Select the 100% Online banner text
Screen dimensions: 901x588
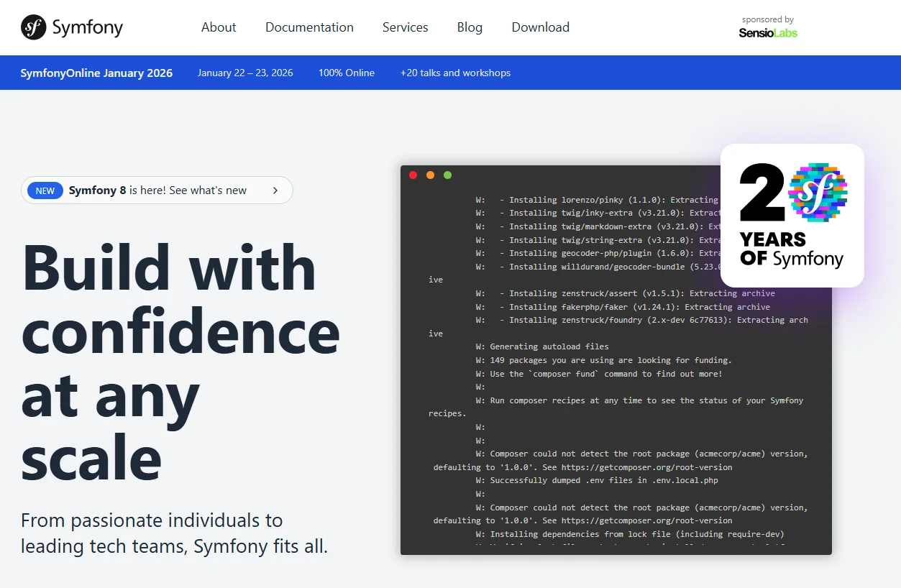coord(346,73)
